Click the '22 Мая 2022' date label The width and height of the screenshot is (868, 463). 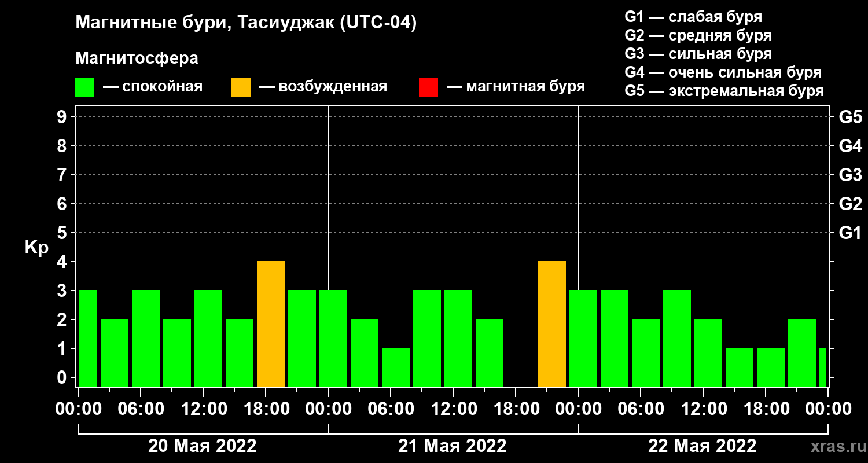point(703,446)
